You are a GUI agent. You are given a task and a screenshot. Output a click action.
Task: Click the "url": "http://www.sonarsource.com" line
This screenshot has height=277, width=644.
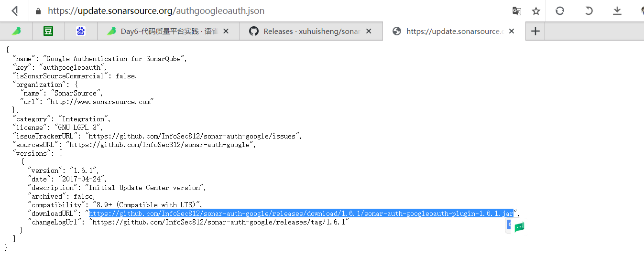coord(87,102)
